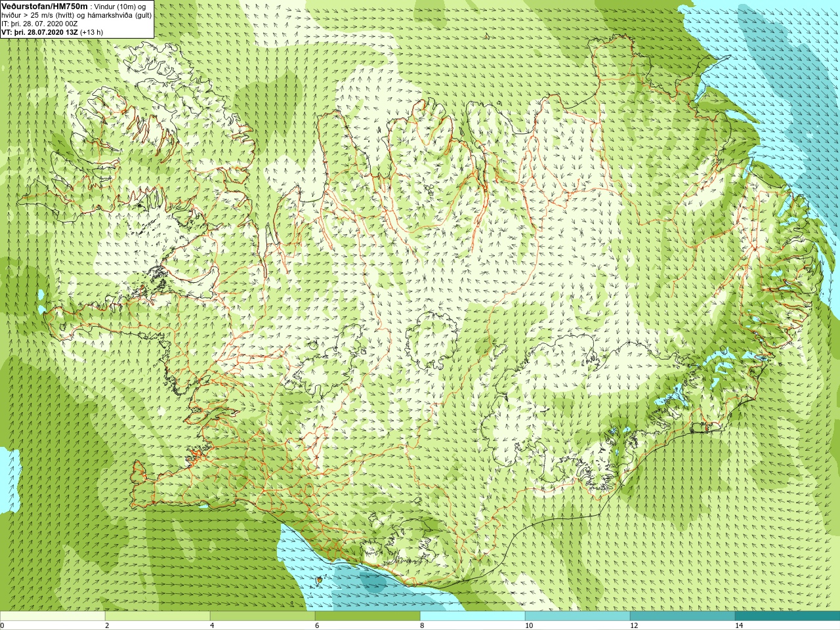Click the '10' label on the wind scale
Image resolution: width=840 pixels, height=630 pixels.
529,625
